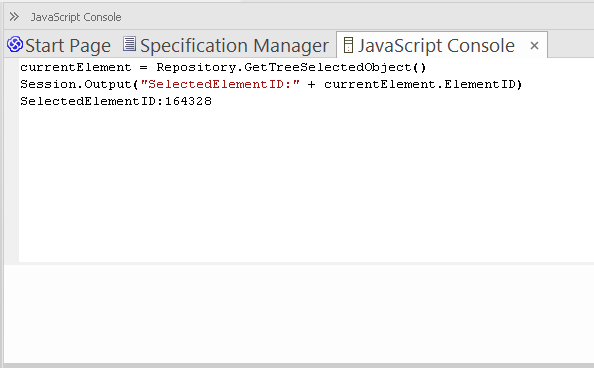Click the JavaScript Console tab icon
The width and height of the screenshot is (594, 368).
pyautogui.click(x=348, y=45)
